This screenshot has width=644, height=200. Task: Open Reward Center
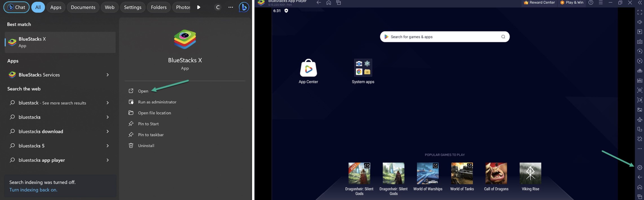point(539,3)
